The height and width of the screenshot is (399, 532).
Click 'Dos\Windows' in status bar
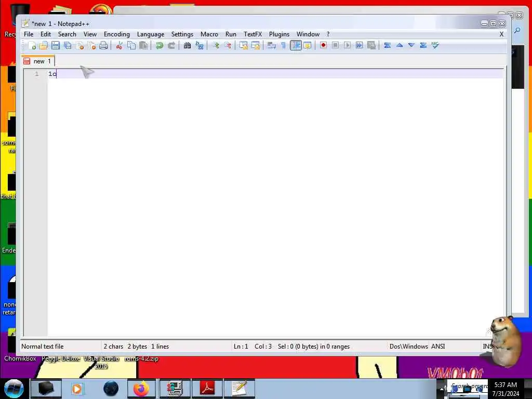pos(408,347)
